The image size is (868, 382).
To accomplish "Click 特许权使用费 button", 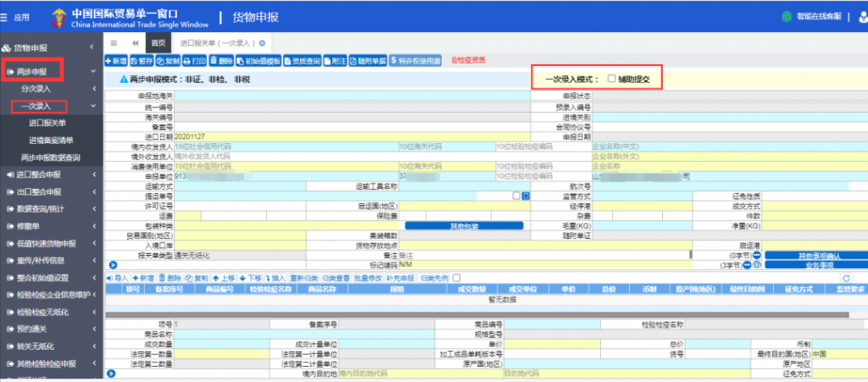I will pyautogui.click(x=415, y=61).
